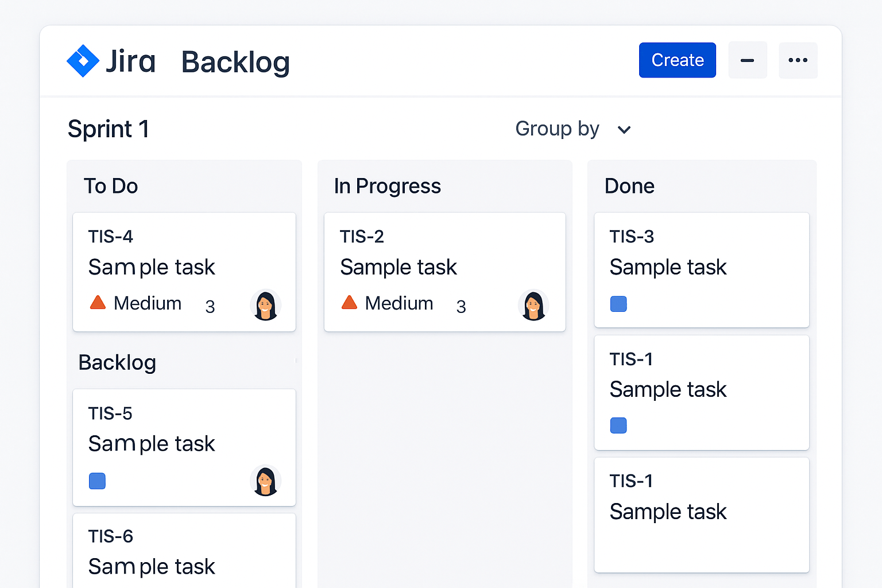Viewport: 882px width, 588px height.
Task: Click the story point 3 on TIS-2
Action: (461, 307)
